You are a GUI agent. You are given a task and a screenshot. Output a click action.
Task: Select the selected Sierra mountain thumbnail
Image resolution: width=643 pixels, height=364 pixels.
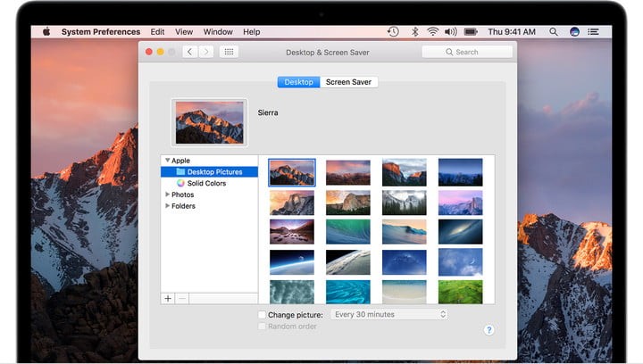pos(292,172)
